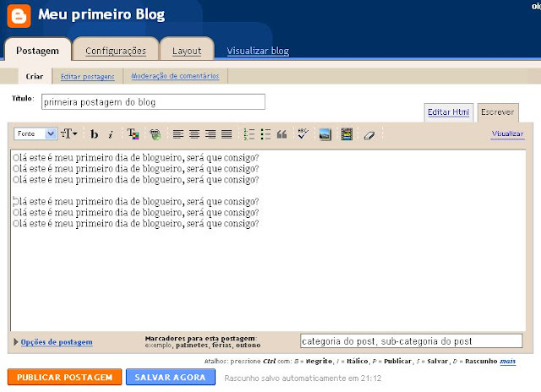This screenshot has height=392, width=541.
Task: Add an image to the post
Action: (x=325, y=133)
